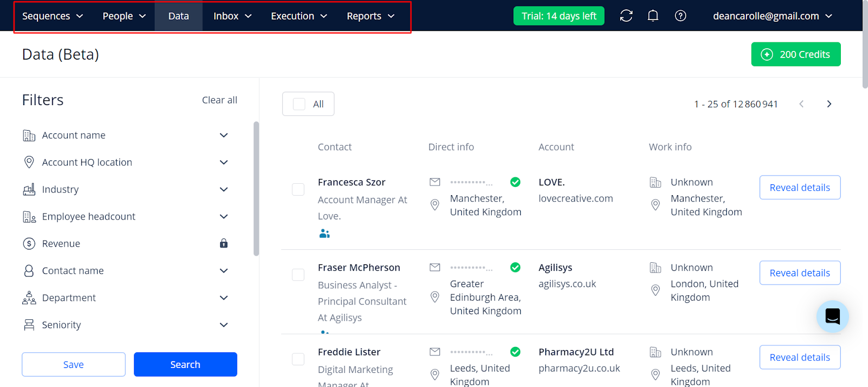Open the notifications bell icon
The height and width of the screenshot is (387, 868).
coord(653,16)
